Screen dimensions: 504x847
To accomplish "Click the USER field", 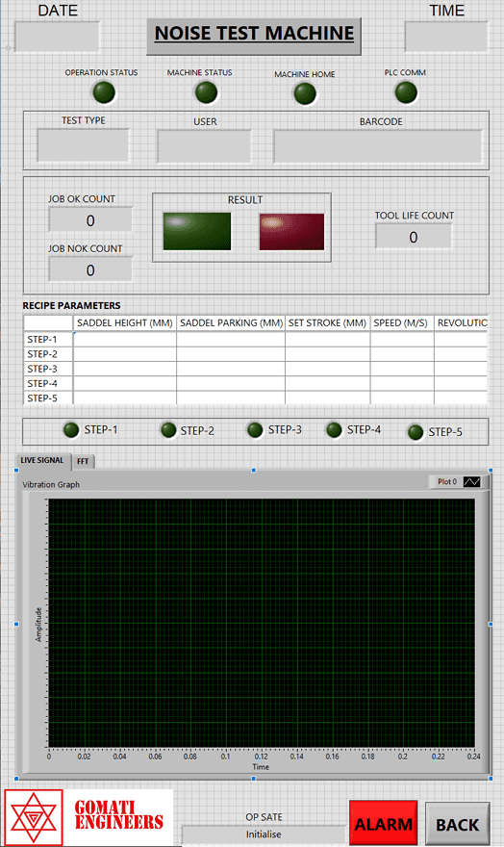I will [204, 146].
